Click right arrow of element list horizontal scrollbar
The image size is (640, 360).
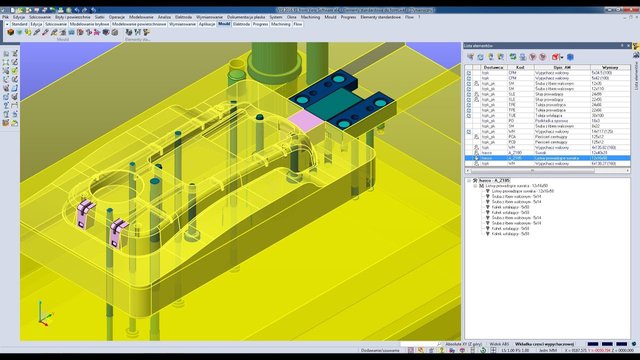pos(628,171)
